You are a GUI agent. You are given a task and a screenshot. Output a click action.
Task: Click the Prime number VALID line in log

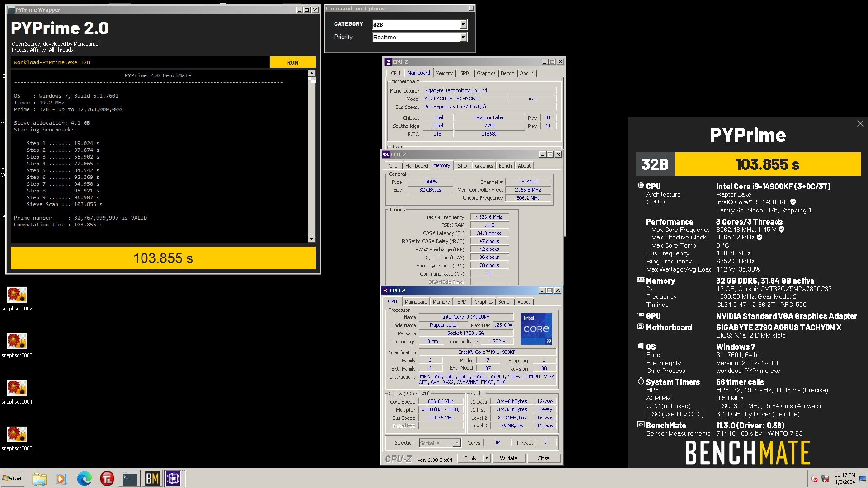80,218
